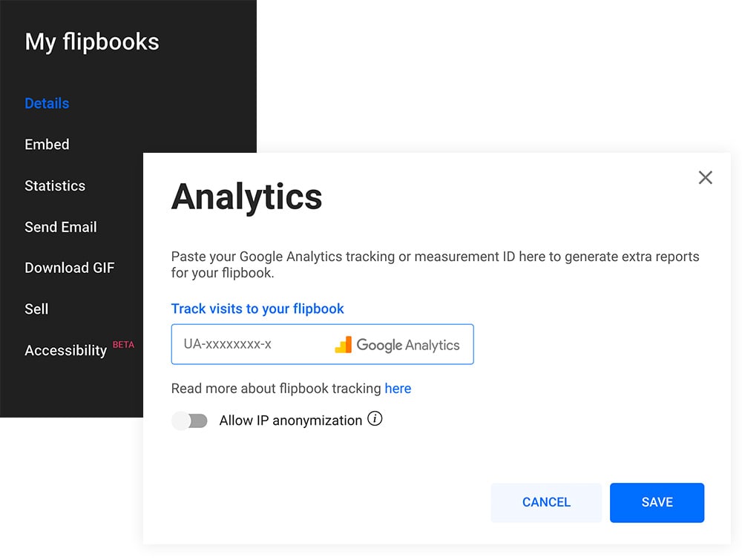The image size is (742, 560).
Task: Focus the UA tracking ID input field
Action: pos(252,345)
